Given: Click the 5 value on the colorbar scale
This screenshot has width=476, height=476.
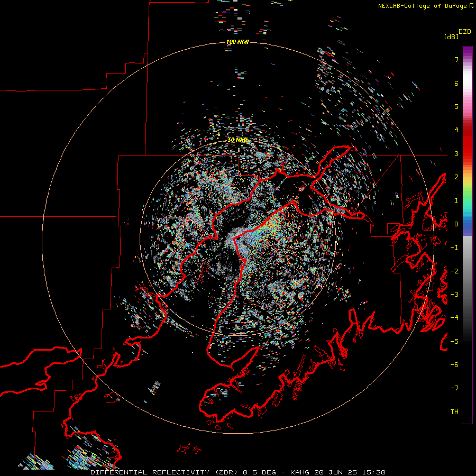Looking at the screenshot, I should 456,106.
